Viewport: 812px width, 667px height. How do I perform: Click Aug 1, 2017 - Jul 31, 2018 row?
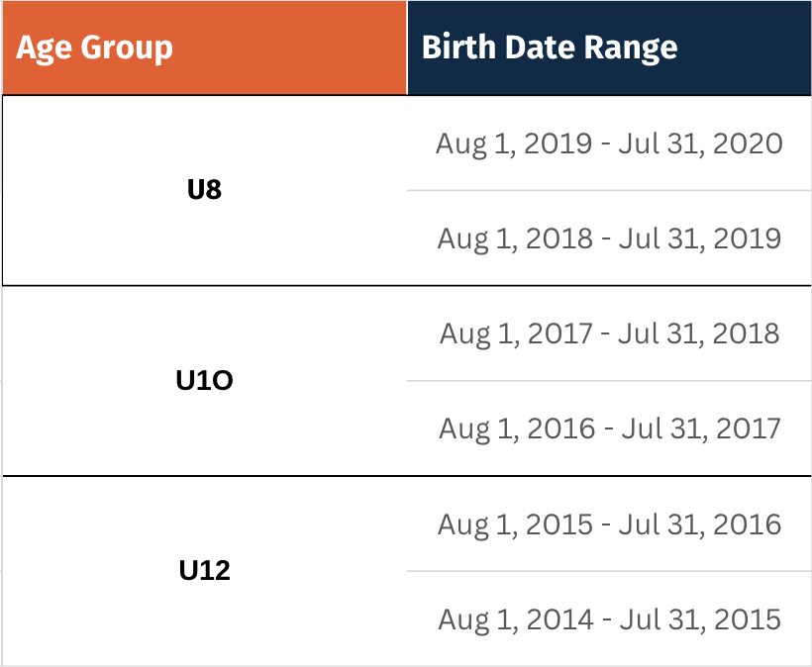pyautogui.click(x=609, y=333)
